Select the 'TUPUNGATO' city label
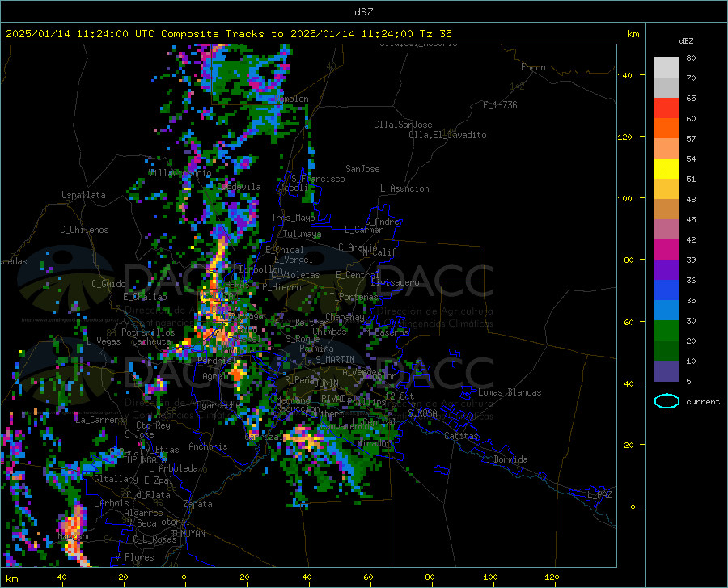728x588 pixels. tap(145, 460)
